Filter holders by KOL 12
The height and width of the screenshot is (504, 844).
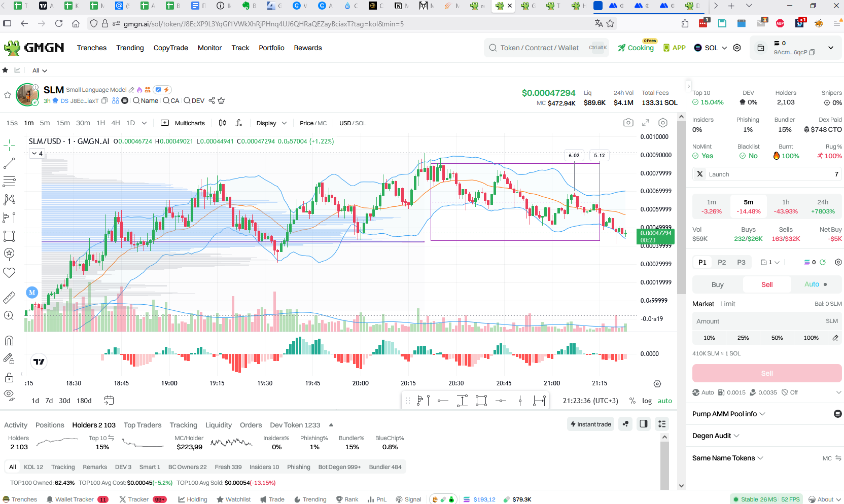coord(33,467)
